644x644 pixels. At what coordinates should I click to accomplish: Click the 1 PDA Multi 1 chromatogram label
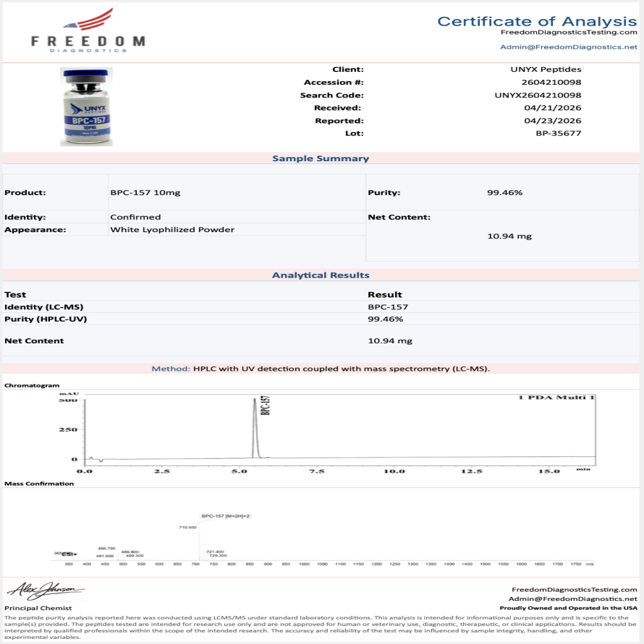[x=556, y=397]
